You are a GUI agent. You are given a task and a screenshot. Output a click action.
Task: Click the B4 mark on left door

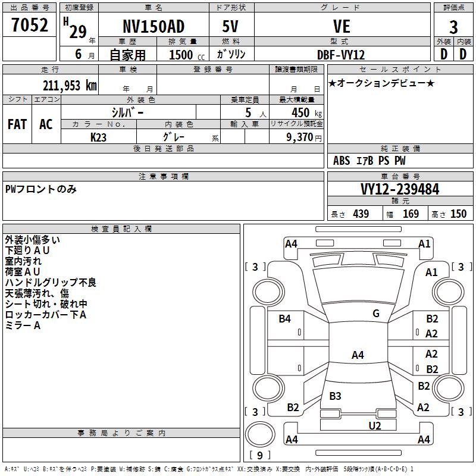tap(284, 318)
